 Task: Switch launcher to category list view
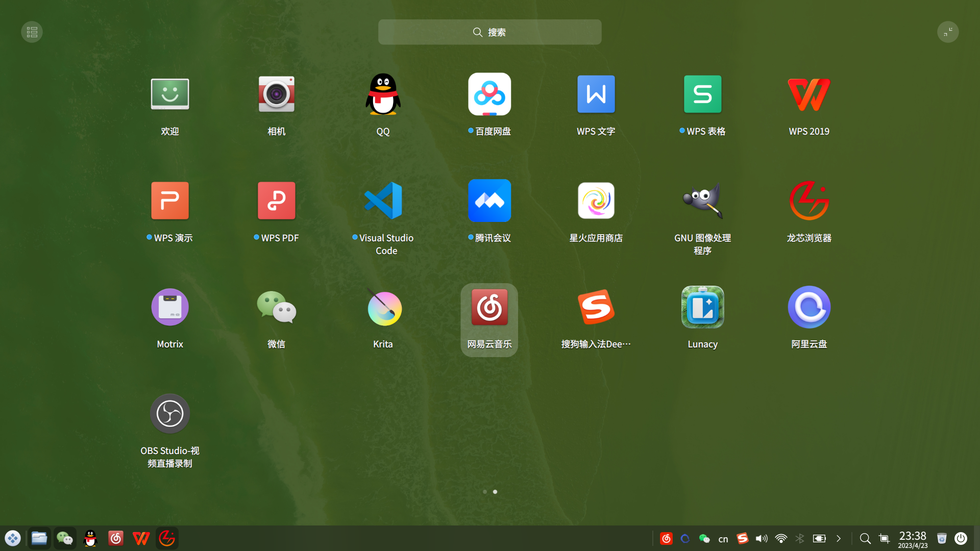point(32,32)
